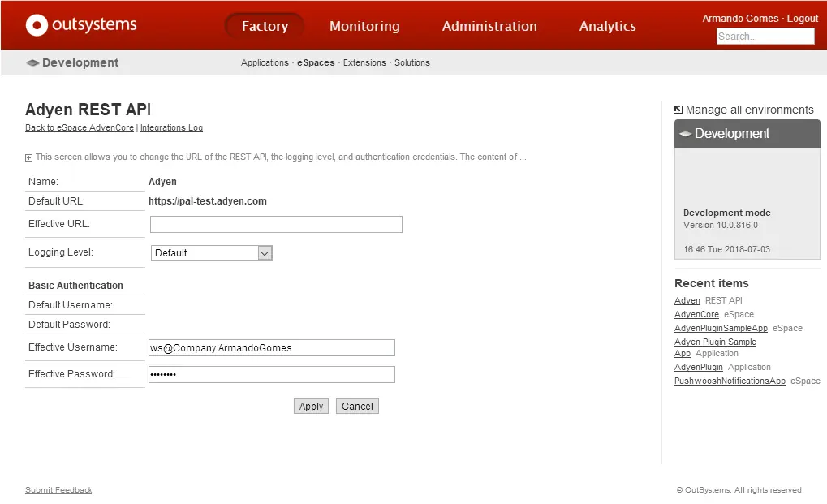Open AdyenPlugin Application recent item
This screenshot has height=504, width=827.
pyautogui.click(x=699, y=367)
